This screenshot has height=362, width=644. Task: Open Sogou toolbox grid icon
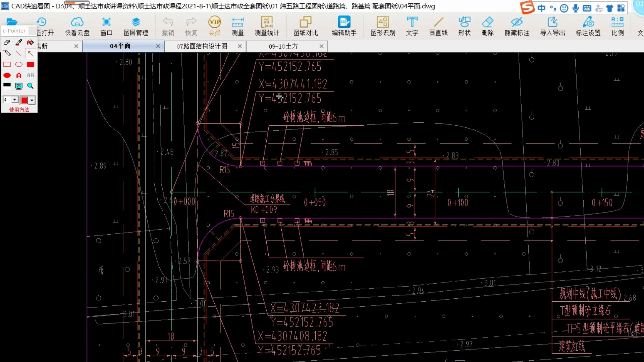click(621, 8)
